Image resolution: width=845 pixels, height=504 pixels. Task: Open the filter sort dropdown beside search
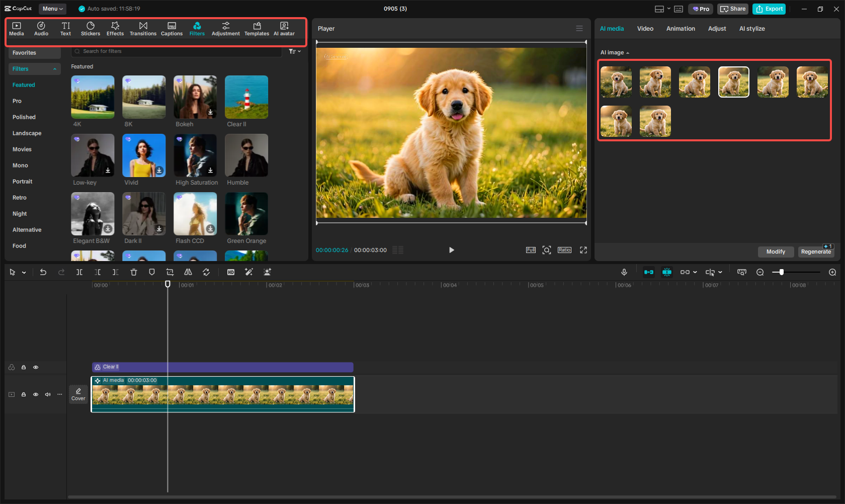(x=294, y=51)
